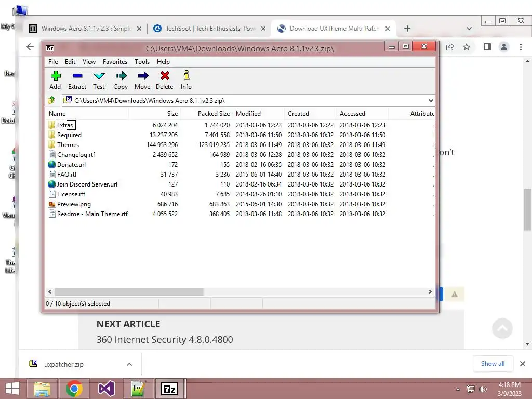The width and height of the screenshot is (532, 399).
Task: Open Chrome tab search chevron
Action: (x=469, y=29)
